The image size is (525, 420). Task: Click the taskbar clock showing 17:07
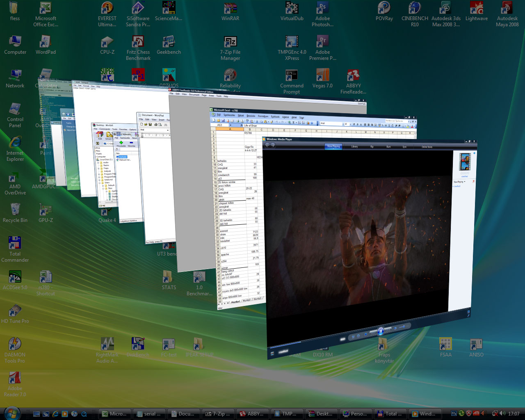[514, 414]
